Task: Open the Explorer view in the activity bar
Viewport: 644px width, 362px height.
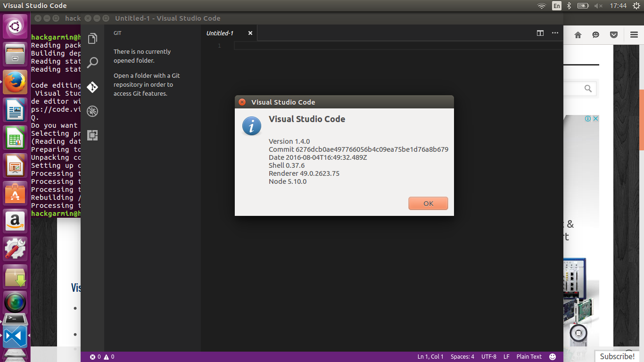Action: pos(92,38)
